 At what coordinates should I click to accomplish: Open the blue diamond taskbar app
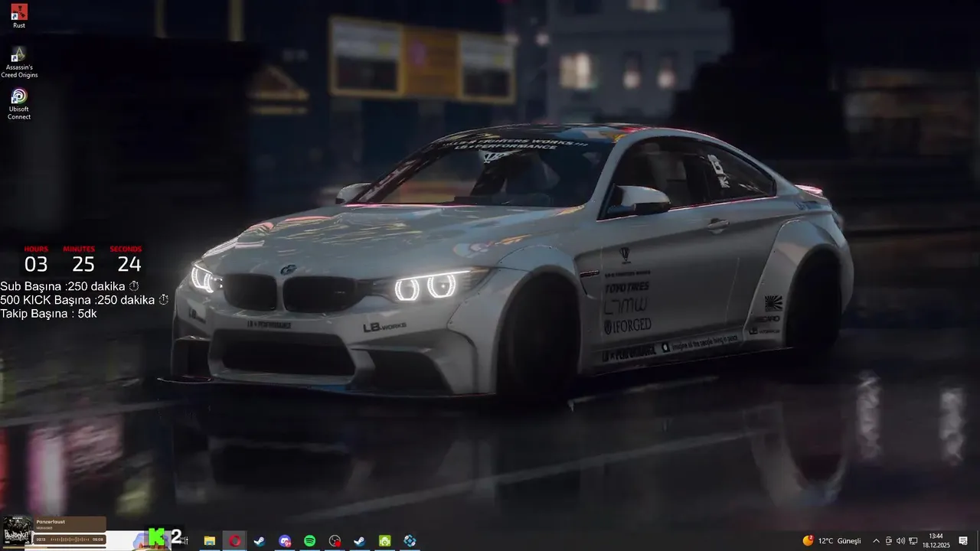click(410, 540)
